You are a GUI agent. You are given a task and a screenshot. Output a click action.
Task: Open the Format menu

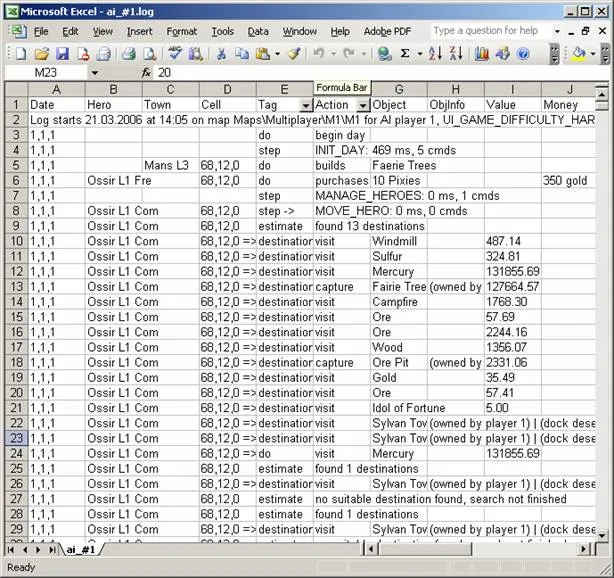click(x=181, y=31)
